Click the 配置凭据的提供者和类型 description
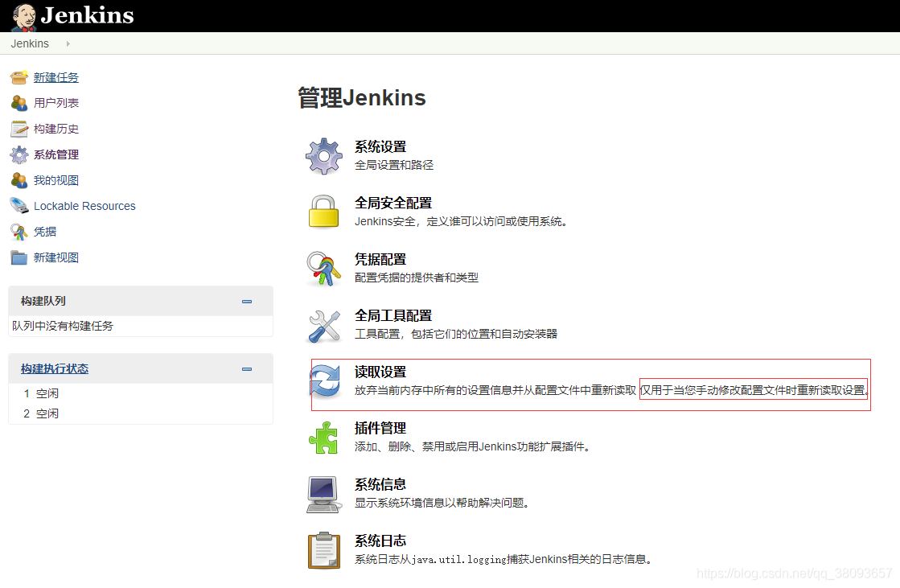 pos(417,278)
